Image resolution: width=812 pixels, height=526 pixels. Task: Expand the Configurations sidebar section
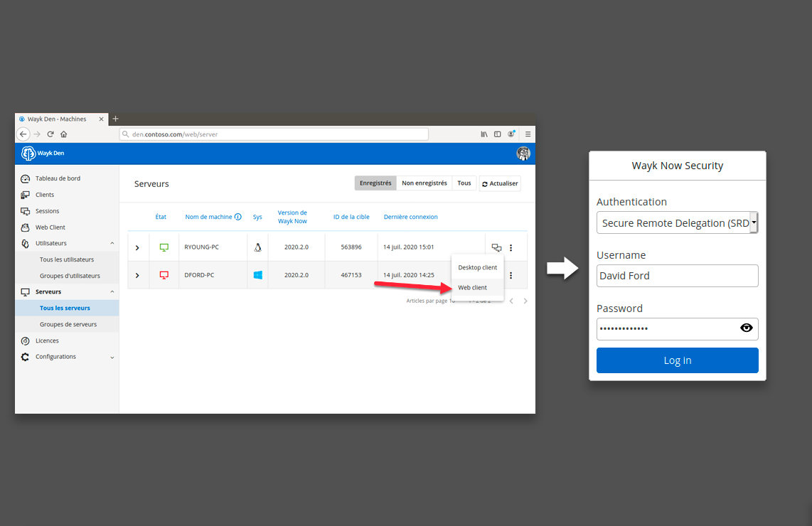(x=112, y=358)
